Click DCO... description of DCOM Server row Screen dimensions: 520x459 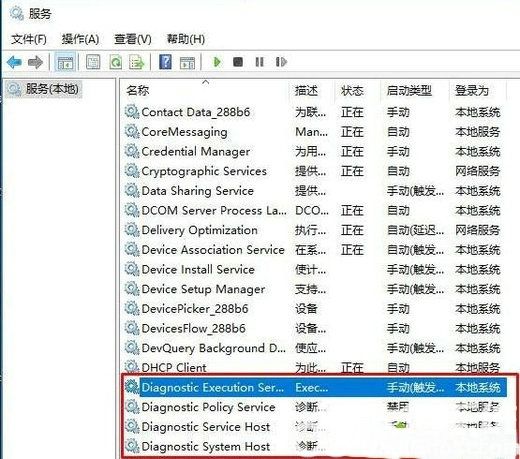312,211
